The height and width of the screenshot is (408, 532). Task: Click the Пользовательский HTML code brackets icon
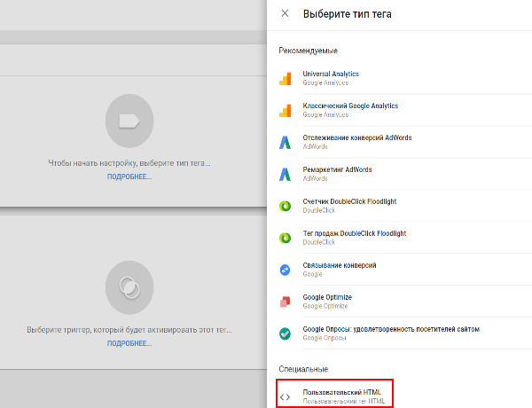(285, 396)
